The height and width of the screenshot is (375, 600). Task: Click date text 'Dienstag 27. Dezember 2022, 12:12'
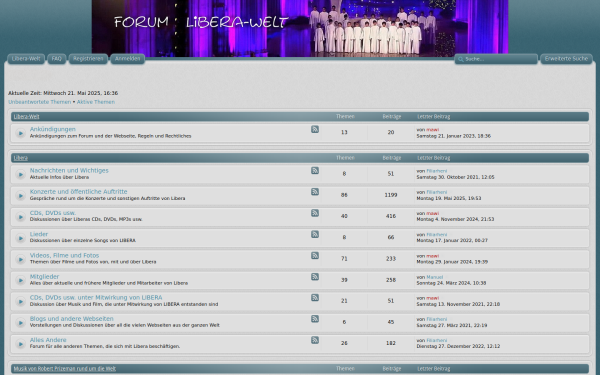[458, 346]
